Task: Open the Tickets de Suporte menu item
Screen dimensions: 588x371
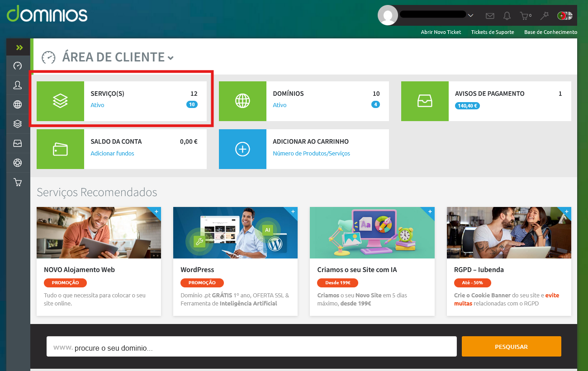Action: pyautogui.click(x=492, y=32)
